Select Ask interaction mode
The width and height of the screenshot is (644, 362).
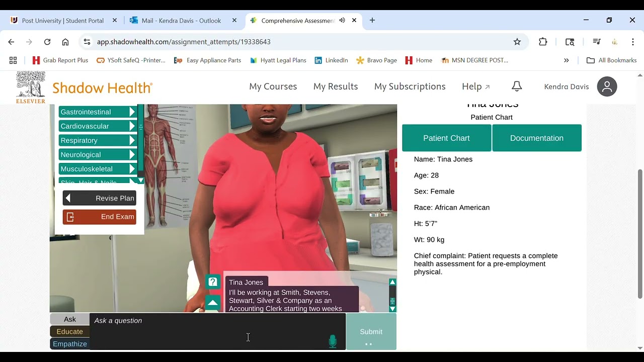coord(70,319)
